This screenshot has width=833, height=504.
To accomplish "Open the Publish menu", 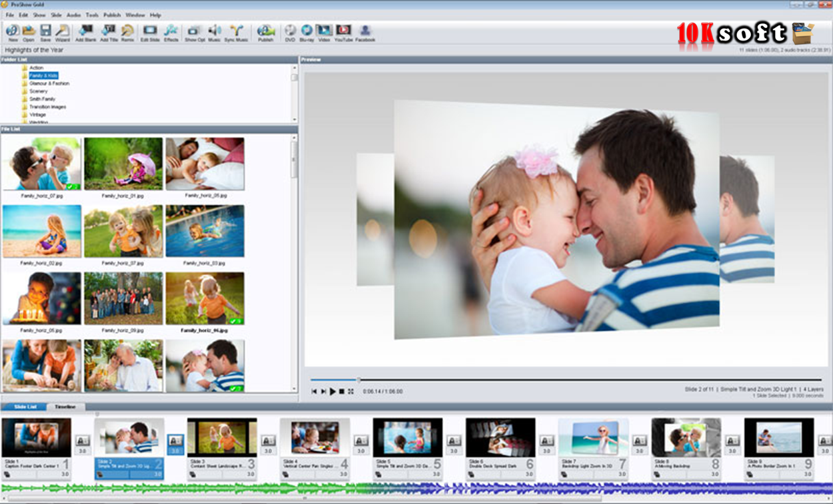I will [x=112, y=15].
